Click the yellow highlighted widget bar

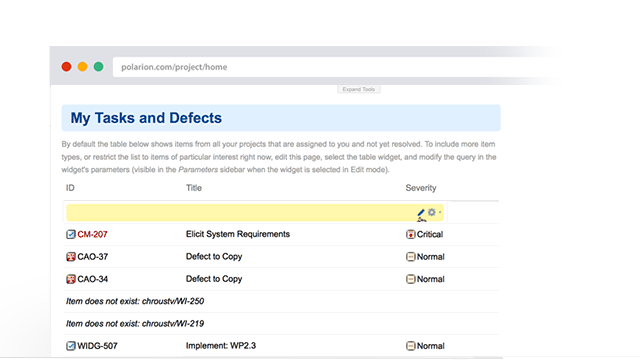click(x=255, y=213)
